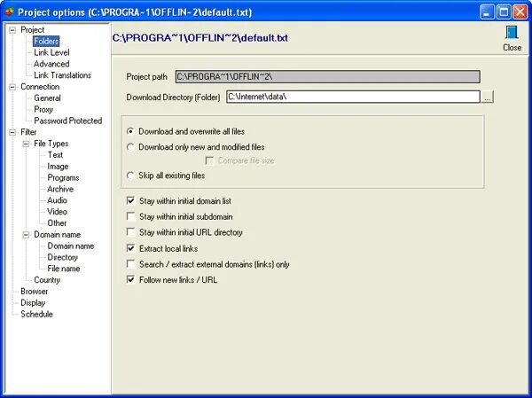This screenshot has height=398, width=532.
Task: Select Other file type filter
Action: (57, 222)
